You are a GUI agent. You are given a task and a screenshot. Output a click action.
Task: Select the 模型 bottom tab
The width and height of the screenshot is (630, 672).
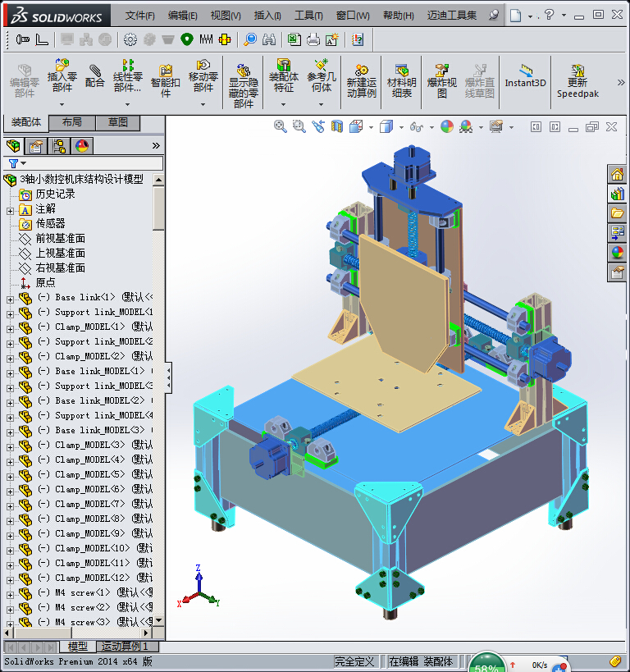coord(78,647)
